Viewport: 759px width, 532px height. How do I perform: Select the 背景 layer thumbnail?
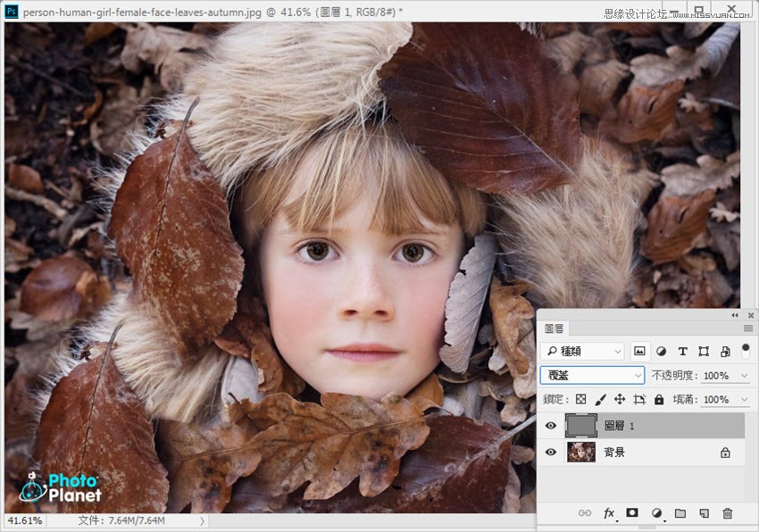tap(581, 453)
